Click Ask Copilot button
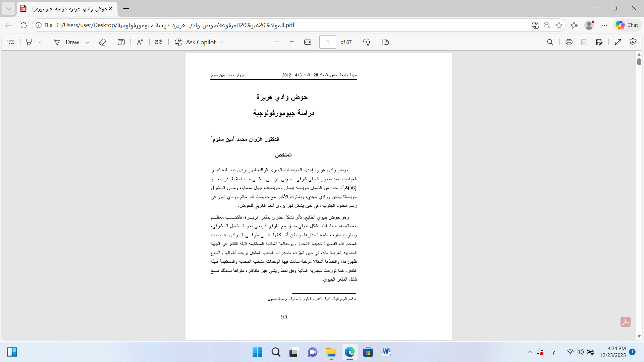644x362 pixels. [x=196, y=42]
